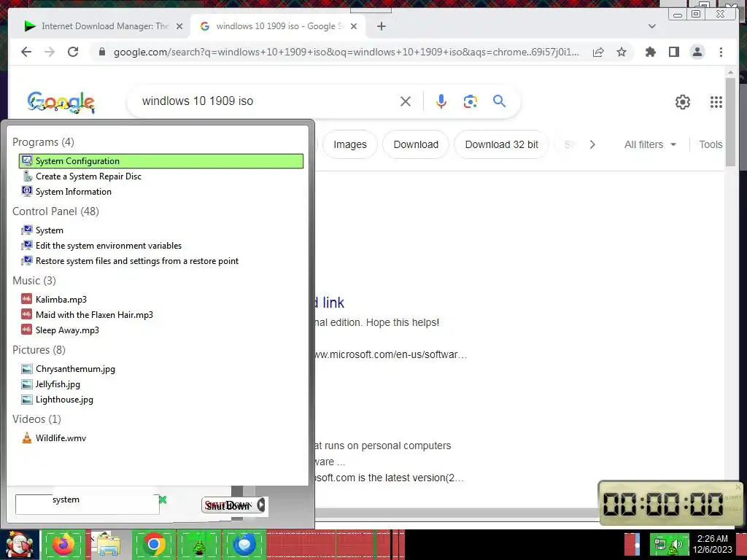Viewport: 747px width, 560px height.
Task: Expand the Programs (4) results header
Action: click(x=43, y=142)
